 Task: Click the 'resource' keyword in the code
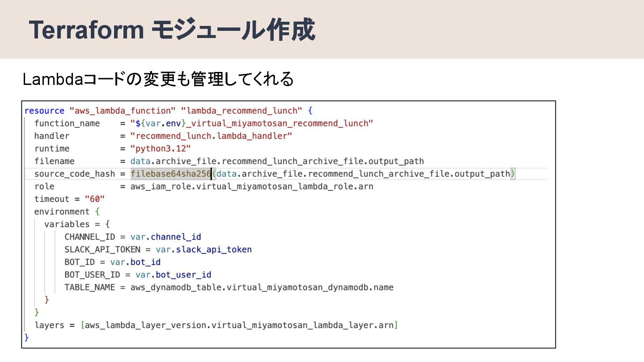coord(44,110)
